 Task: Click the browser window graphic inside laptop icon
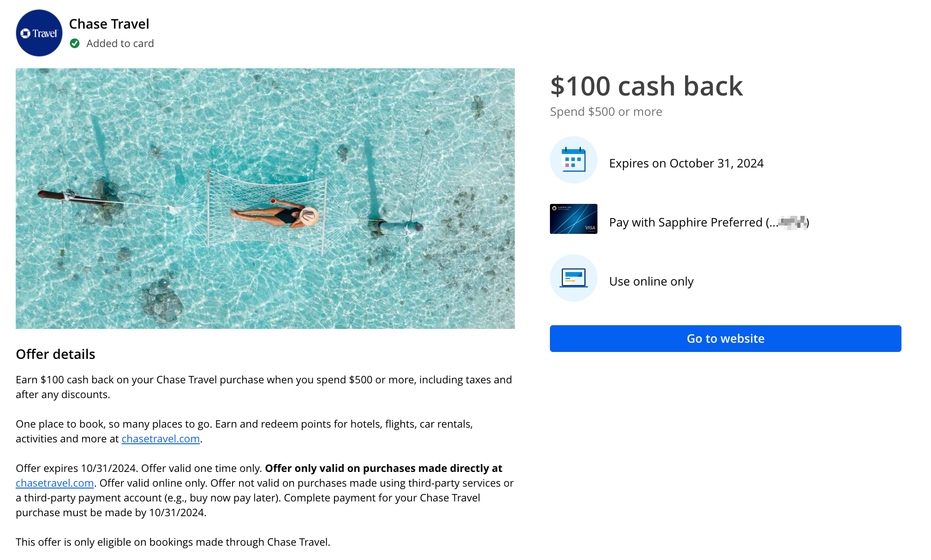coord(573,276)
